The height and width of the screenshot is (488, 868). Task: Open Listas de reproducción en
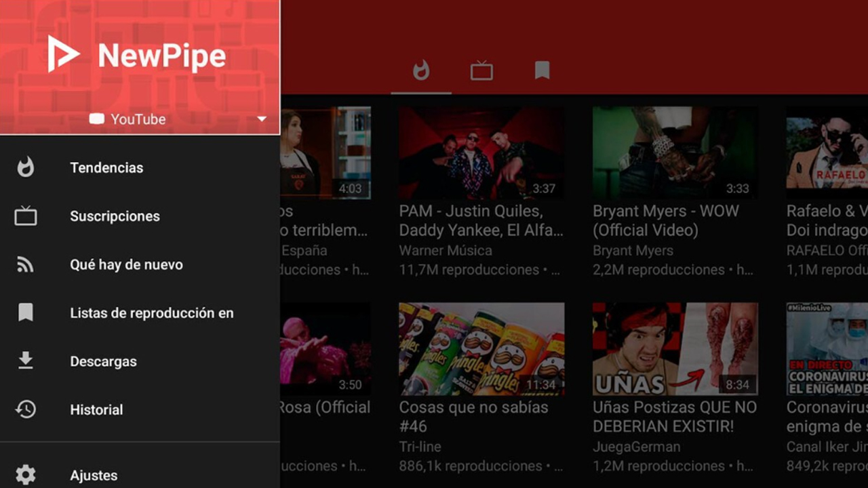click(152, 313)
